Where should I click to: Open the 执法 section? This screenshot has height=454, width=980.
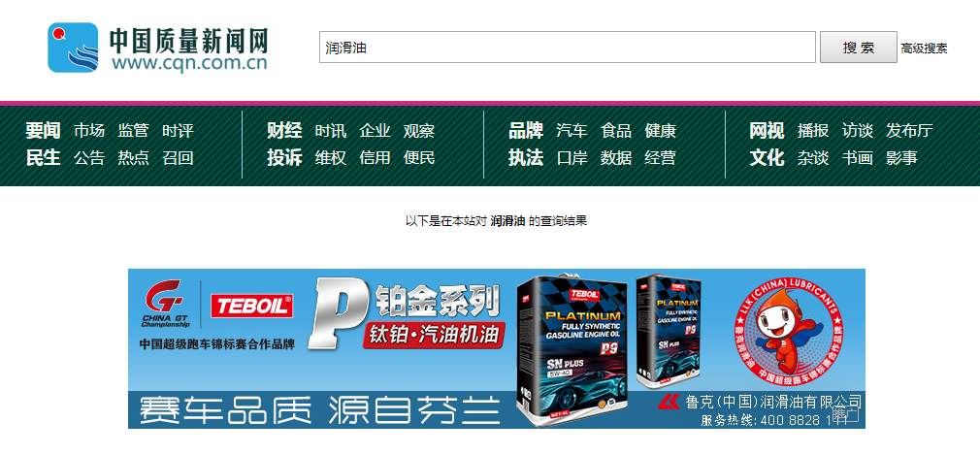point(526,158)
